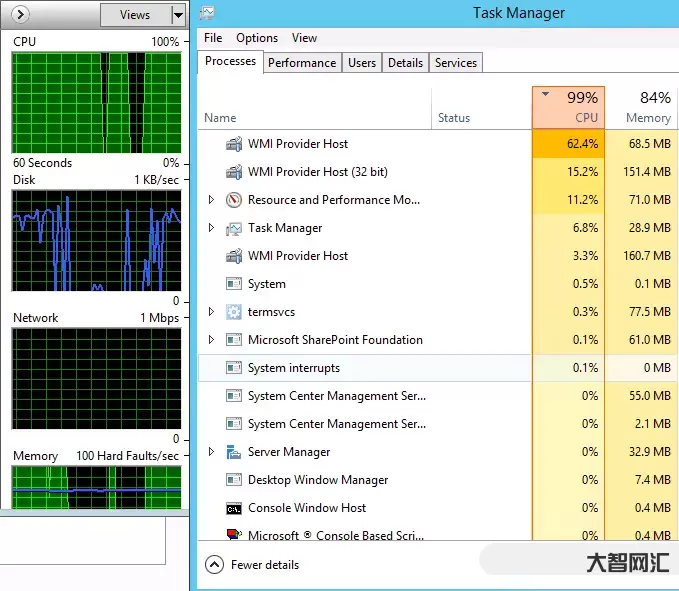Collapse panel with the round arrow button
Viewport: 679px width, 591px height.
pos(21,15)
